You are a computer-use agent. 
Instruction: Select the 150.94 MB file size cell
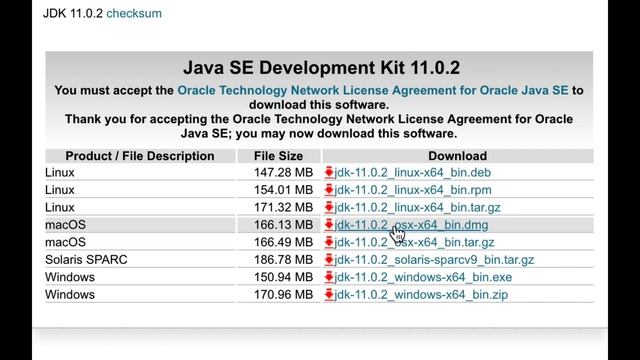pyautogui.click(x=279, y=277)
